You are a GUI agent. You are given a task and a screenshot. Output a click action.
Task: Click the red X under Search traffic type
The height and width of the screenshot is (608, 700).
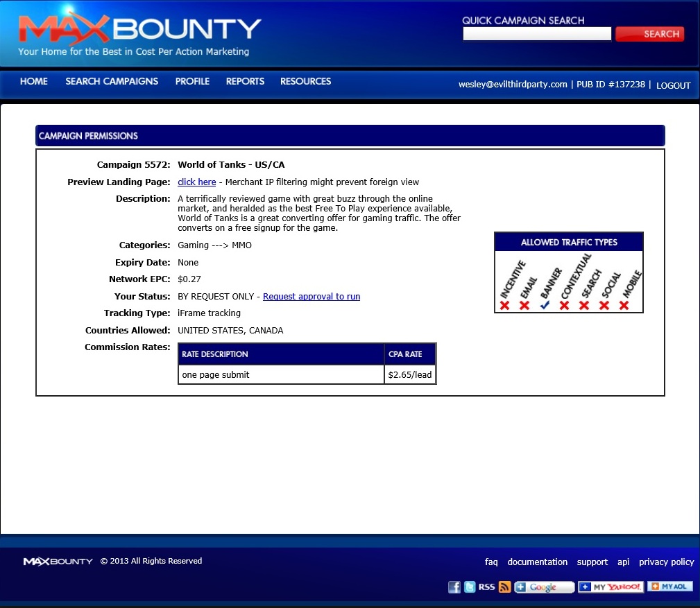tap(584, 305)
